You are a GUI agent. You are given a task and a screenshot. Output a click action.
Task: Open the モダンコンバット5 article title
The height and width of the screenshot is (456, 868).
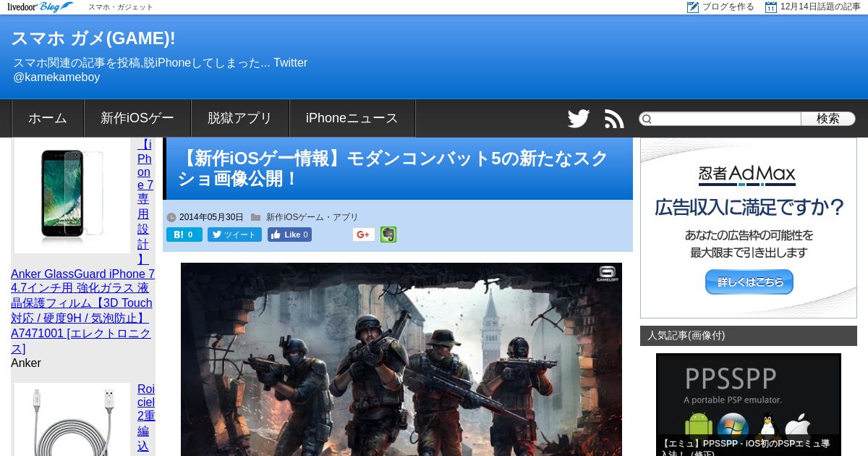394,169
